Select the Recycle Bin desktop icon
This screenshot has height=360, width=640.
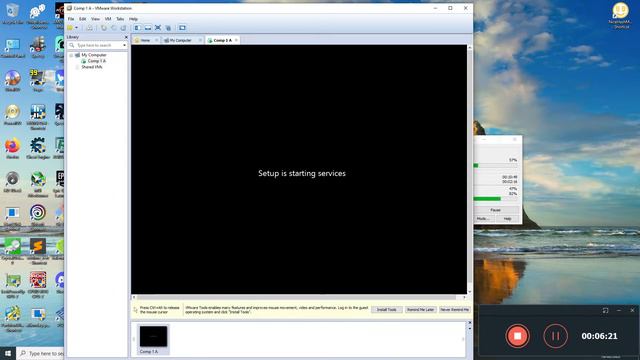[x=13, y=13]
